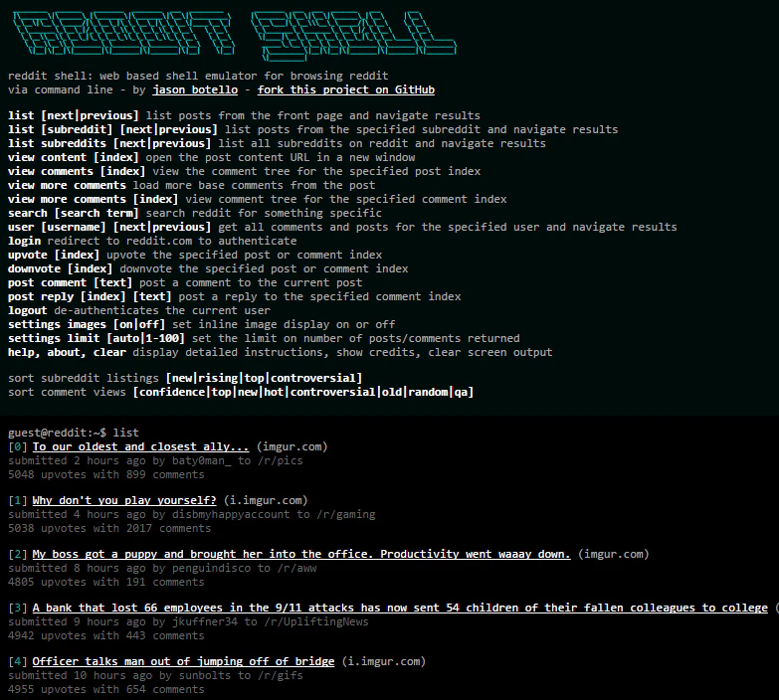Click the 'logout' help command
Screen dimensions: 779x700
click(27, 310)
